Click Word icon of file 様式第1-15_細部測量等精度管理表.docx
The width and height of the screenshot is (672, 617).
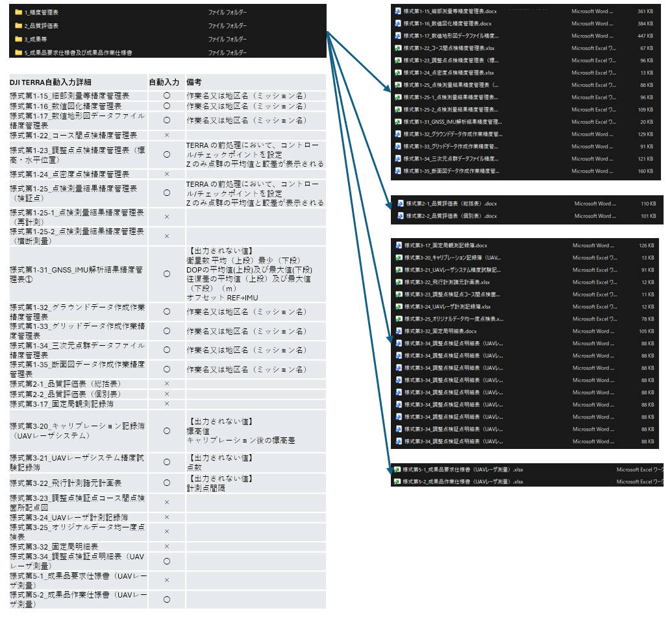pyautogui.click(x=398, y=11)
